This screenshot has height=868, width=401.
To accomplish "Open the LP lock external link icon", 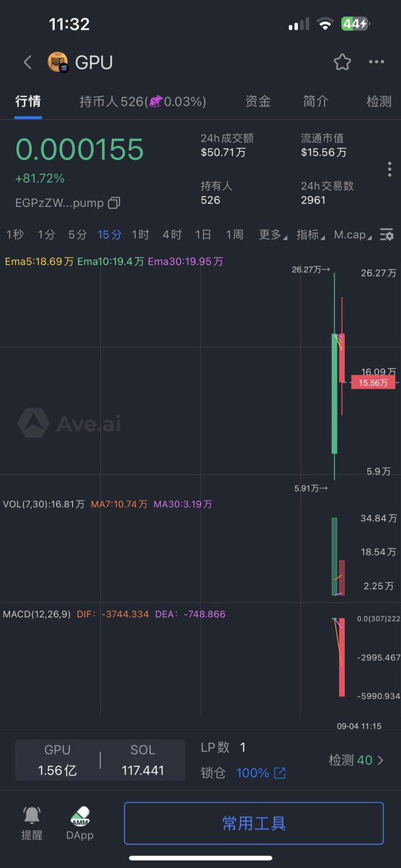I will (280, 773).
